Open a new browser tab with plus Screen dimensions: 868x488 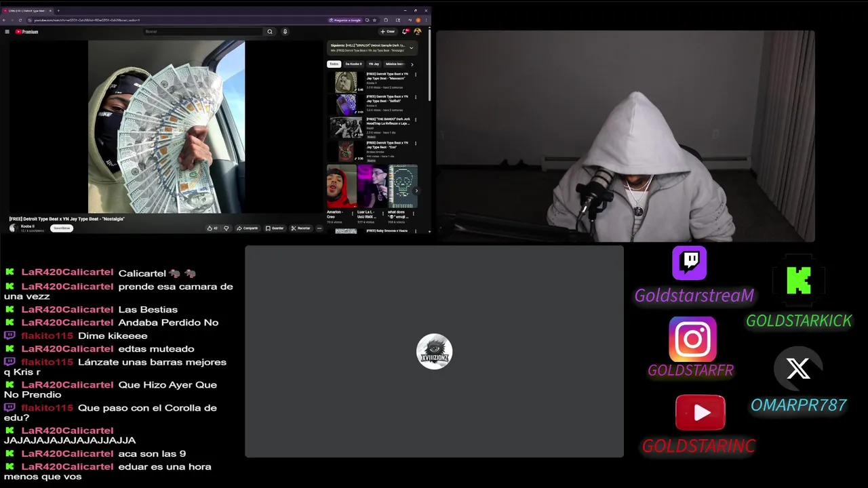click(58, 10)
